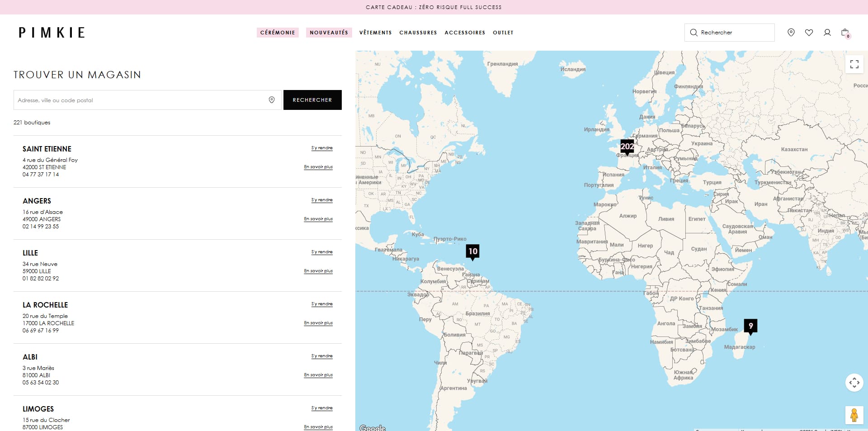This screenshot has height=431, width=868.
Task: Open the Vêtements menu
Action: tap(375, 33)
